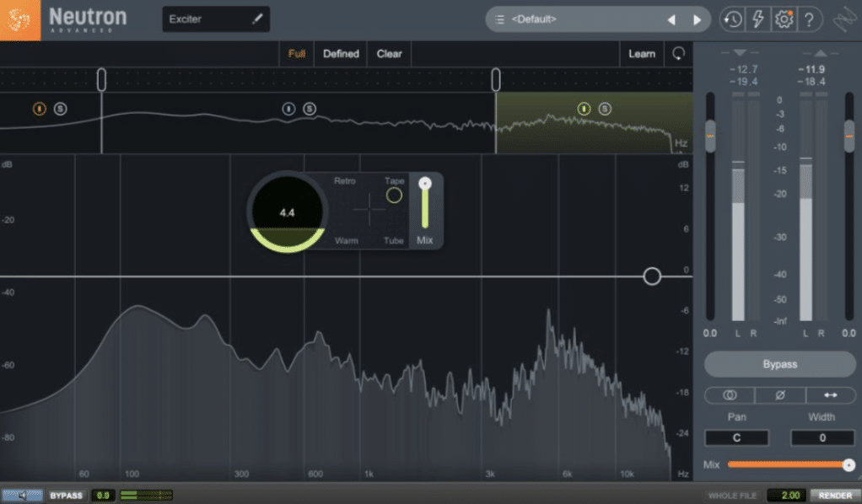Click the swap channels double-arrow icon
862x504 pixels.
pos(831,395)
